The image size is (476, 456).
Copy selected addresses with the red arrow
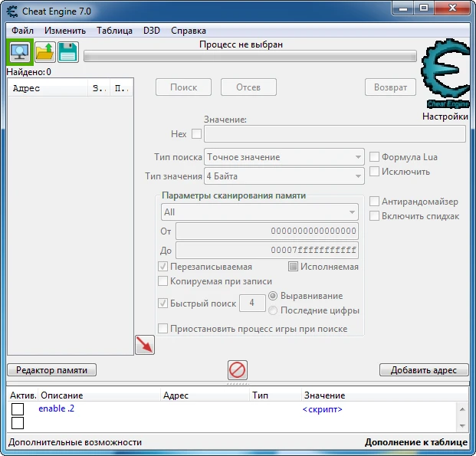point(145,345)
